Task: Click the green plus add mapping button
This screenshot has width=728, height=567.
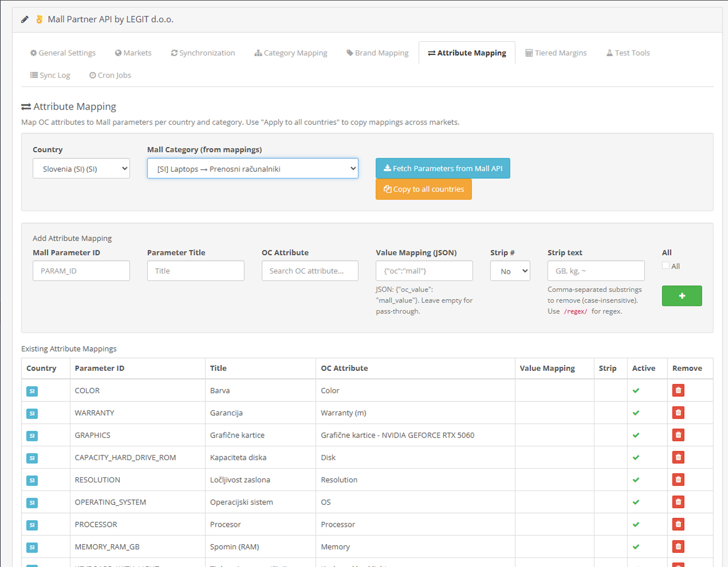Action: point(682,296)
